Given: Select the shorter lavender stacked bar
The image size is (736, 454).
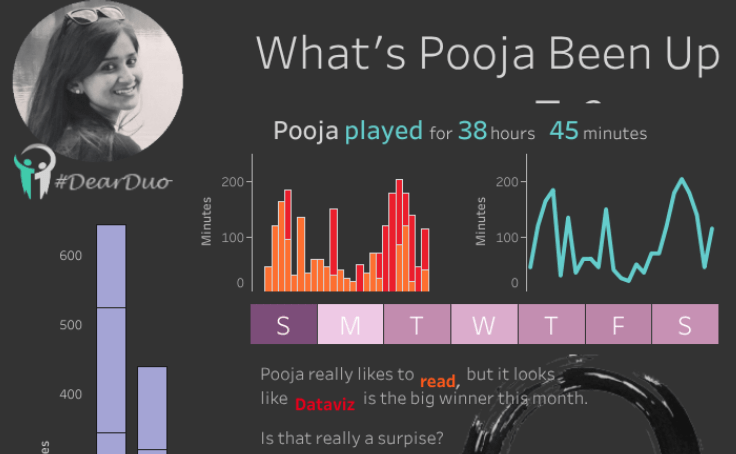Looking at the screenshot, I should click(x=152, y=410).
